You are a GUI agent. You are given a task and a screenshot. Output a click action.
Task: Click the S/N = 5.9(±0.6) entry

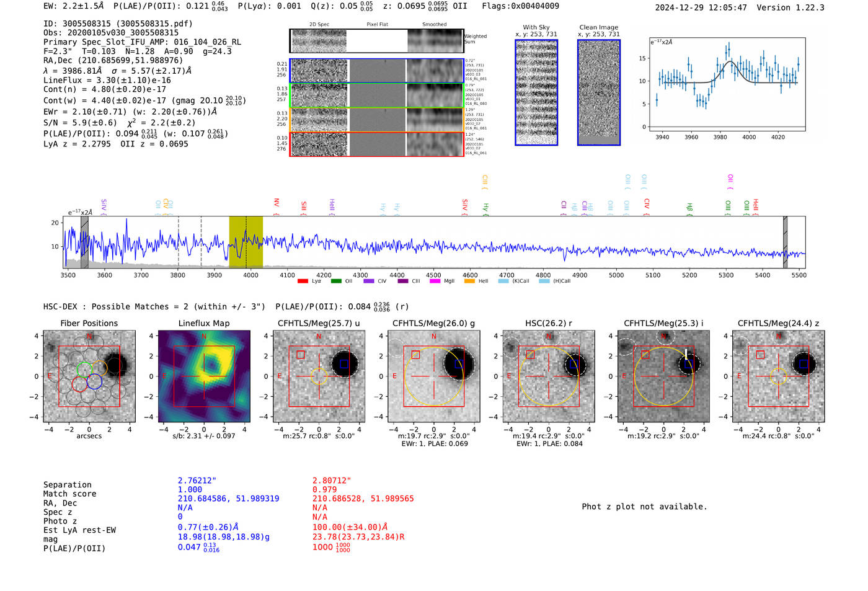tap(80, 123)
